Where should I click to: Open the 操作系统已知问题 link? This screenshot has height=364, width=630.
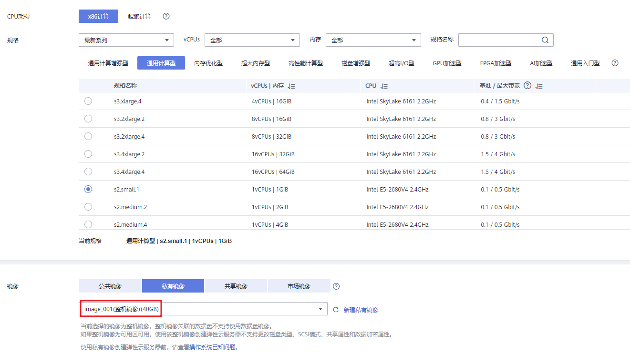tap(213, 347)
